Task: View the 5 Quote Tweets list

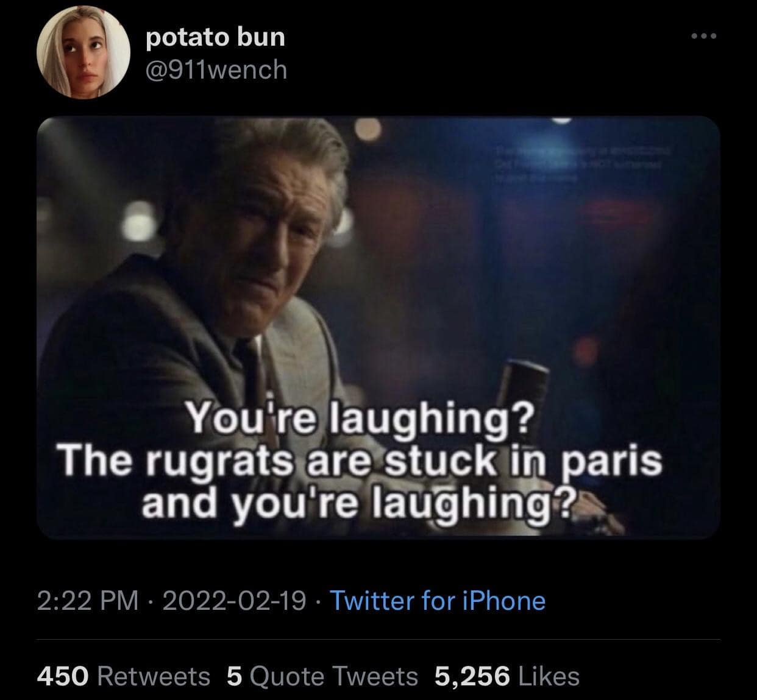Action: coord(322,676)
